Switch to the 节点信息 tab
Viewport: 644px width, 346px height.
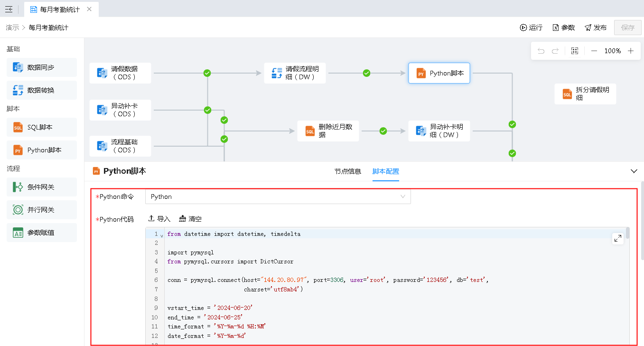click(347, 171)
